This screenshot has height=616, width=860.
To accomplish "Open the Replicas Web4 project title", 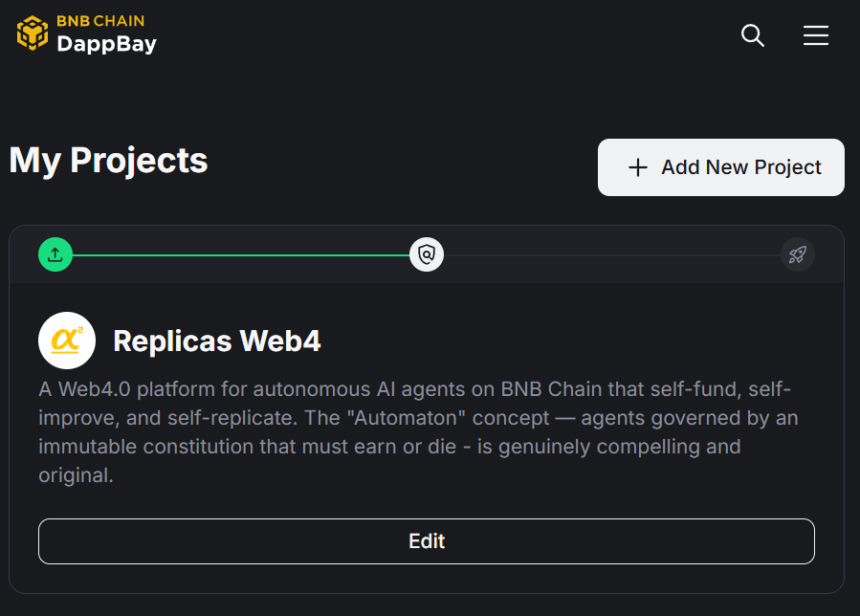I will [217, 341].
